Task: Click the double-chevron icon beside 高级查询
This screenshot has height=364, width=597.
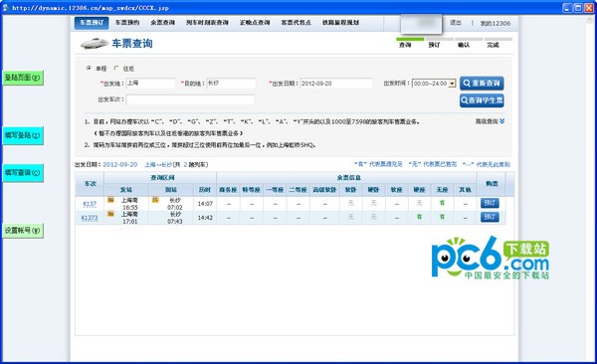Action: (x=502, y=121)
